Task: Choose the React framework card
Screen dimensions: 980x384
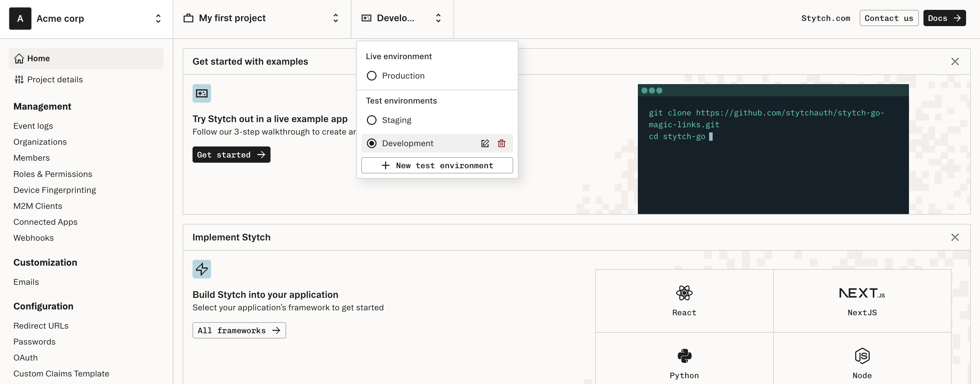Action: (x=684, y=301)
